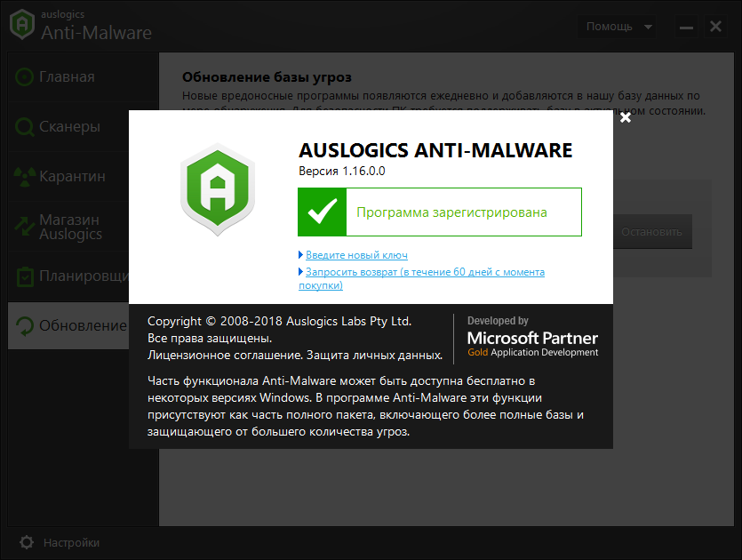Screen dimensions: 742x560
Task: Close the Anti-Malware main window
Action: (715, 27)
